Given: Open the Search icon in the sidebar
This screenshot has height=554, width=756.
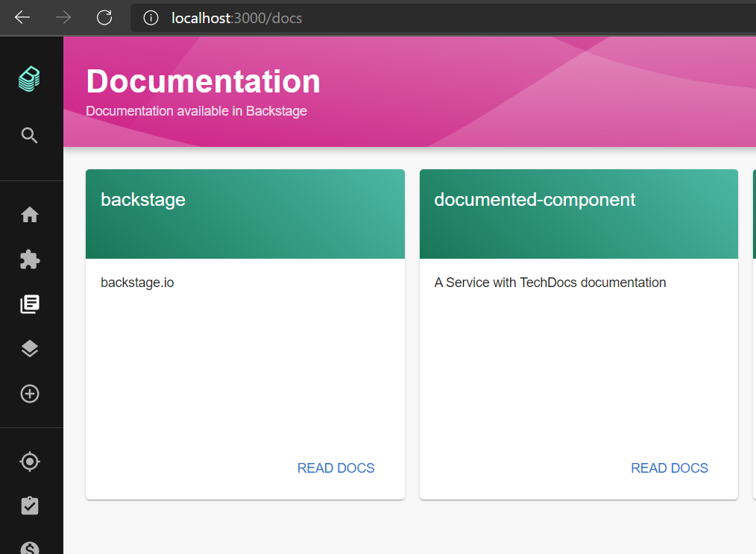Looking at the screenshot, I should (30, 135).
